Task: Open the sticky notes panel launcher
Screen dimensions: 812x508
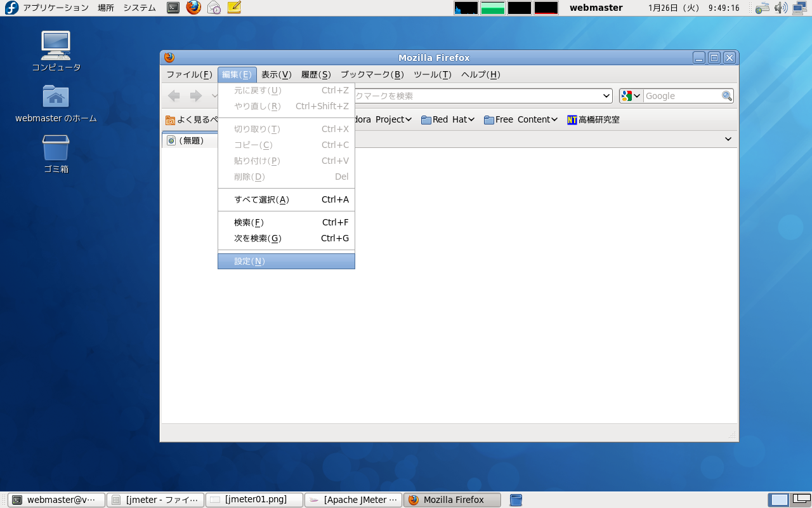Action: [x=234, y=8]
